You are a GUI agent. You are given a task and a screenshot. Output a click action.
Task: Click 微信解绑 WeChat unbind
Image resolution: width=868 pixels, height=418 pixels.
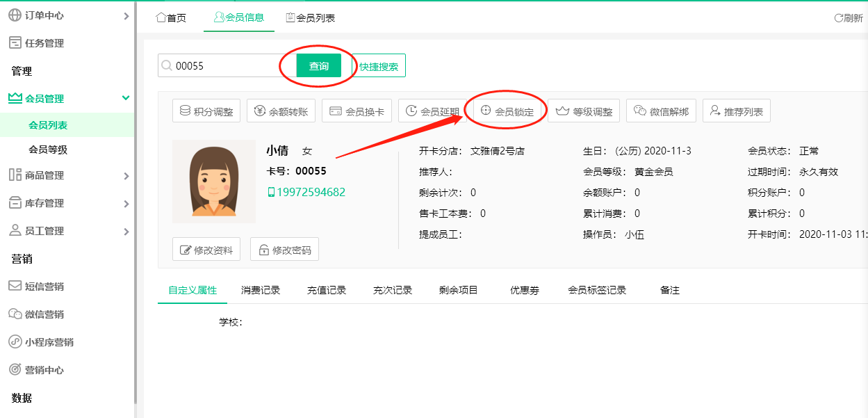pyautogui.click(x=661, y=111)
